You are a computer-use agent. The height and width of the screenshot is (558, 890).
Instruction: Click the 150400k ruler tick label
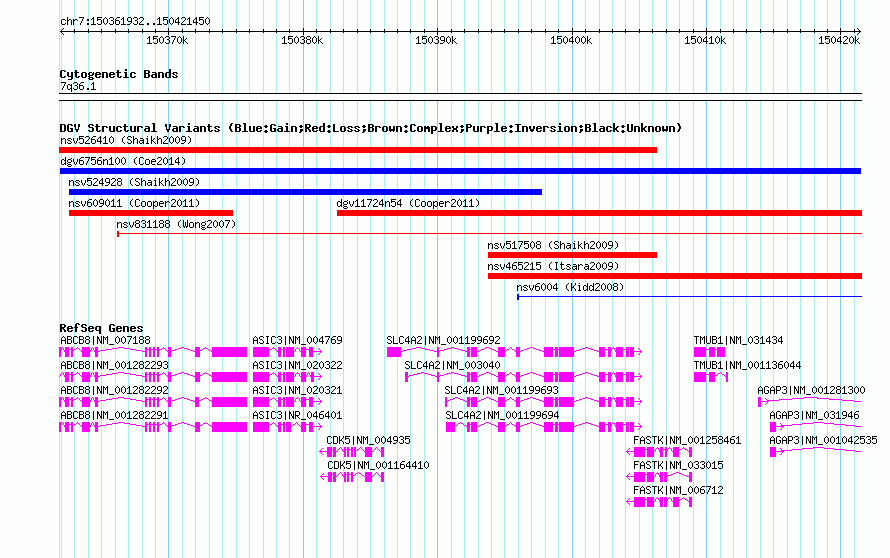tap(571, 41)
